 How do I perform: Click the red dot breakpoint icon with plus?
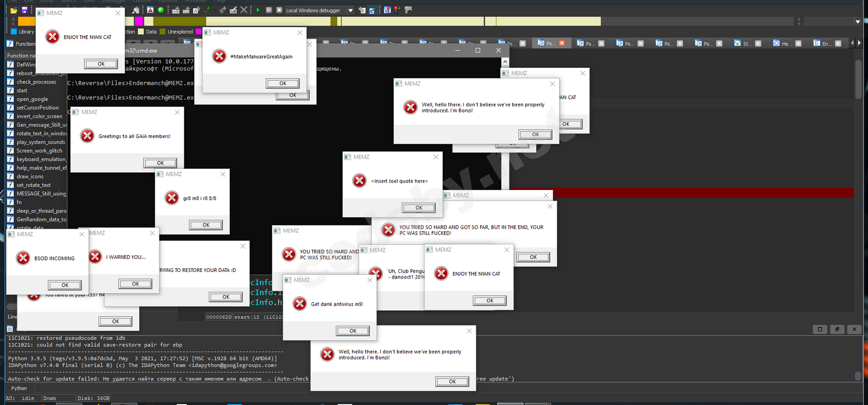pos(398,10)
